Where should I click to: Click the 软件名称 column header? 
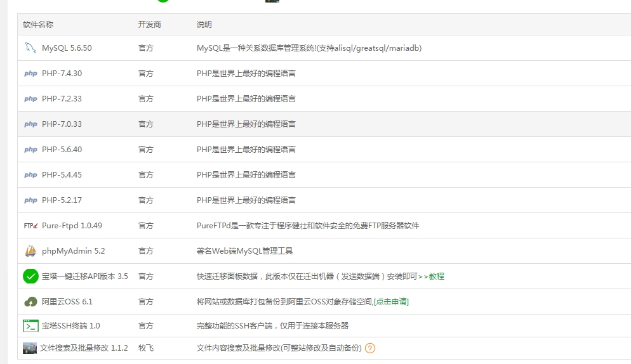pyautogui.click(x=38, y=25)
